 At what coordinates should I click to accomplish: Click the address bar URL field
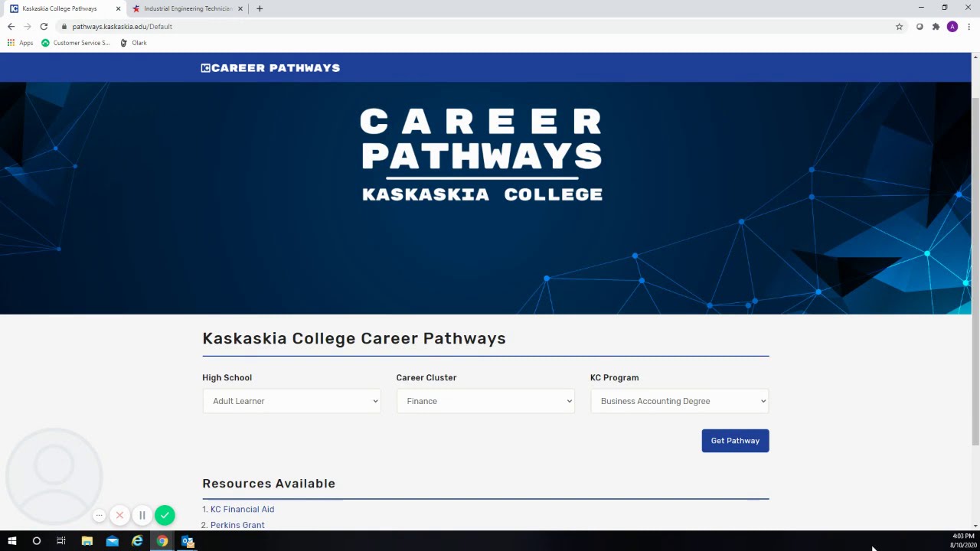(475, 26)
